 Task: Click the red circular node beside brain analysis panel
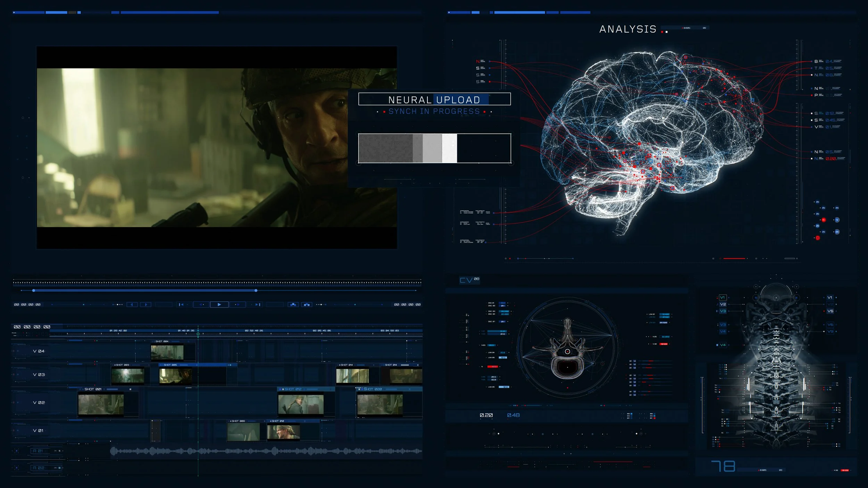point(824,220)
